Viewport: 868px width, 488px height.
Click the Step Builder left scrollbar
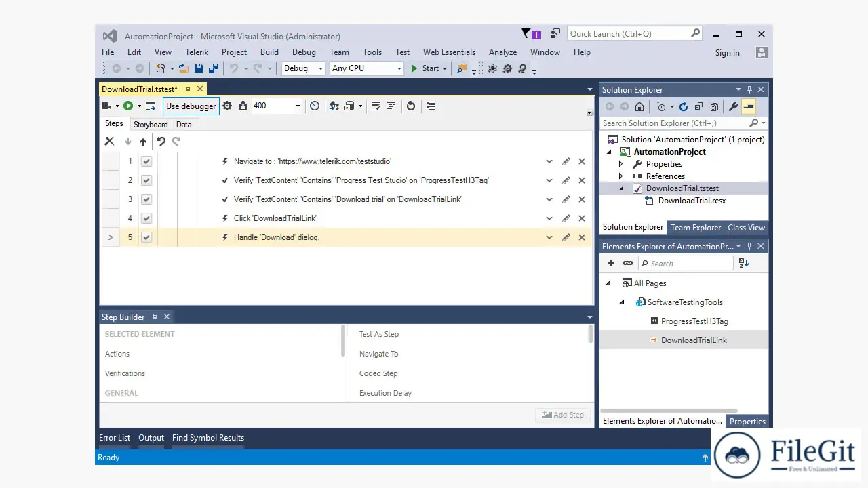(x=343, y=342)
